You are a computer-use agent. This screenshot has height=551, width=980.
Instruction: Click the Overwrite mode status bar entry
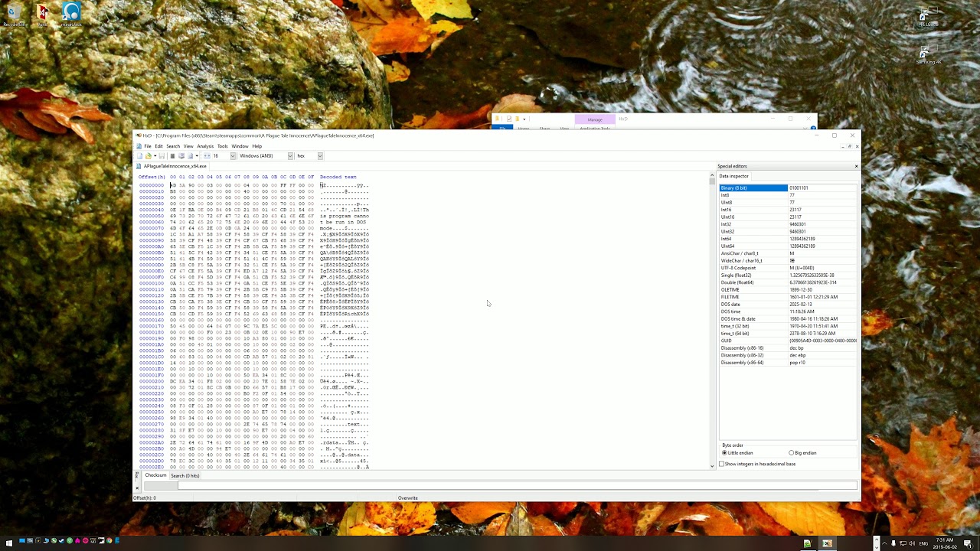click(408, 498)
